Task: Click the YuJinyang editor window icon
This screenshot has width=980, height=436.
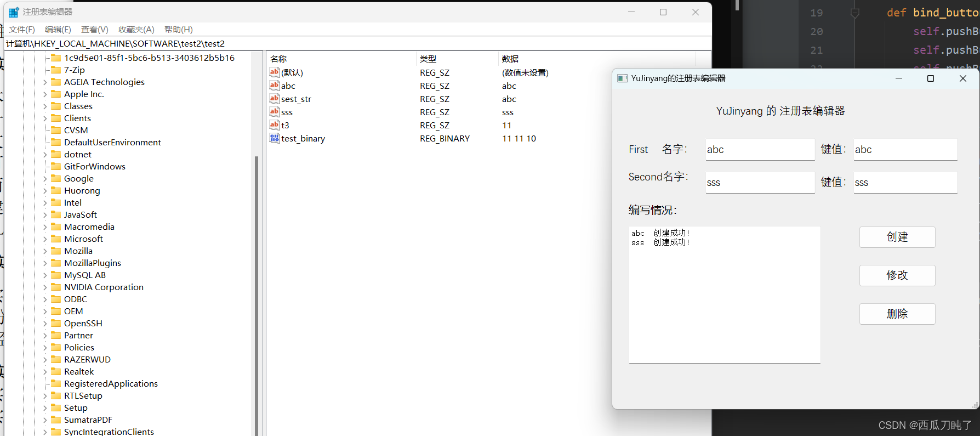Action: coord(622,78)
